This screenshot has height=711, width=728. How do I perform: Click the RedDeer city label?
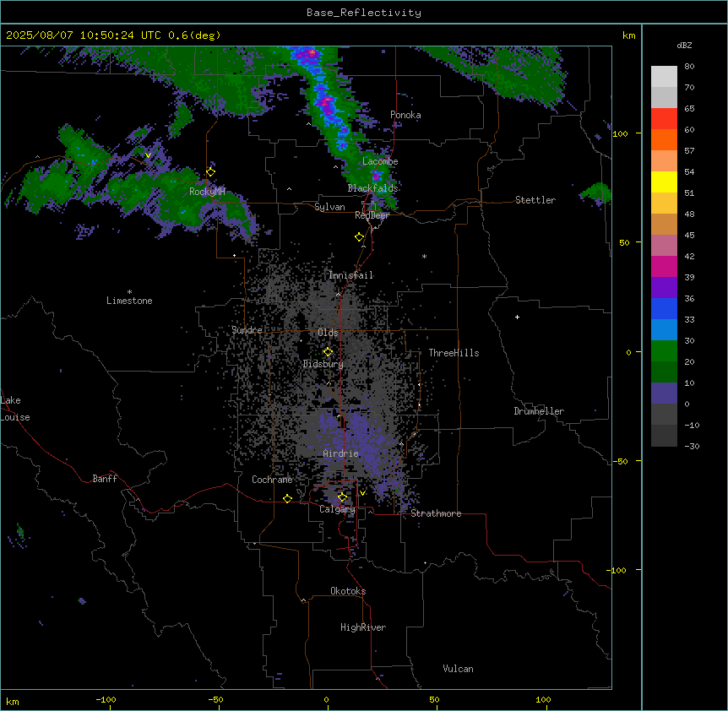372,215
